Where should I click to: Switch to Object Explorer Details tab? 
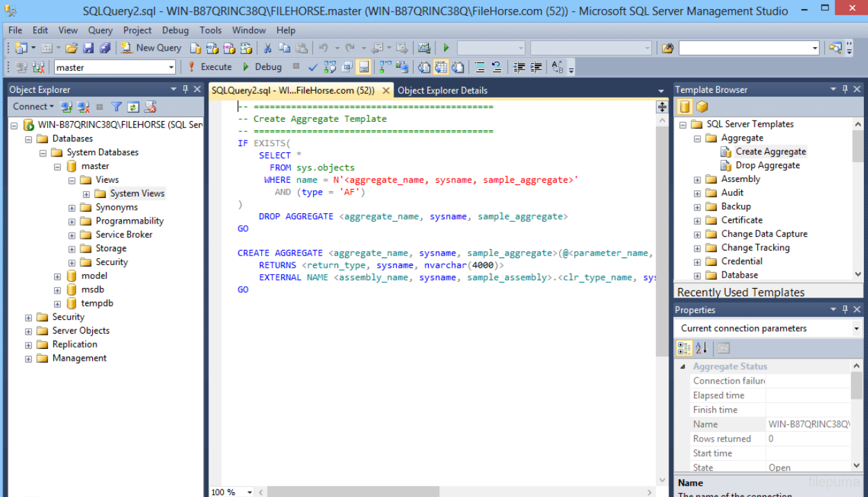click(442, 90)
